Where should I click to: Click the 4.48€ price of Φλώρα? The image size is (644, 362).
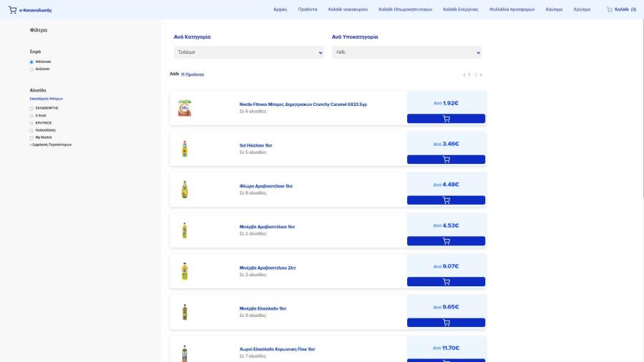coord(451,185)
